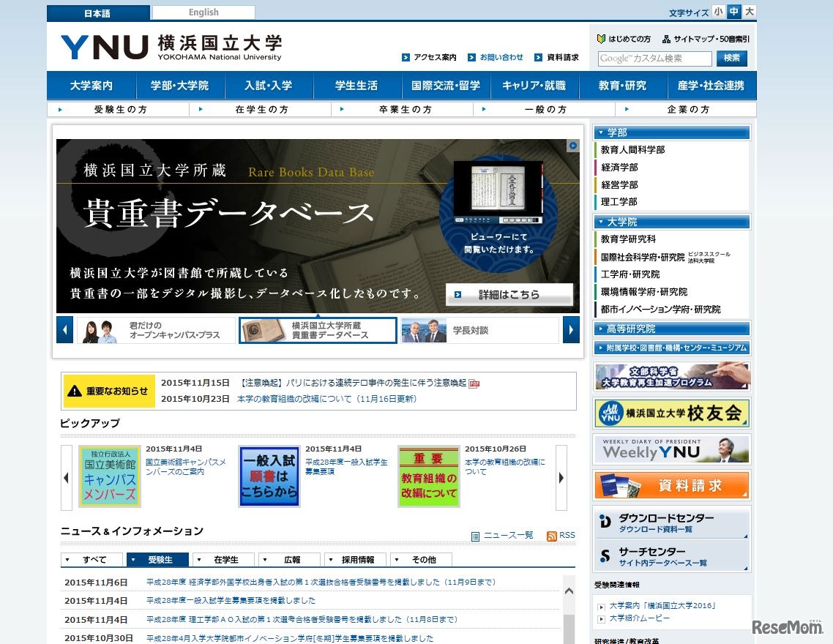
Task: Click the arrow icon beside 資料請求 in header
Action: click(x=539, y=57)
